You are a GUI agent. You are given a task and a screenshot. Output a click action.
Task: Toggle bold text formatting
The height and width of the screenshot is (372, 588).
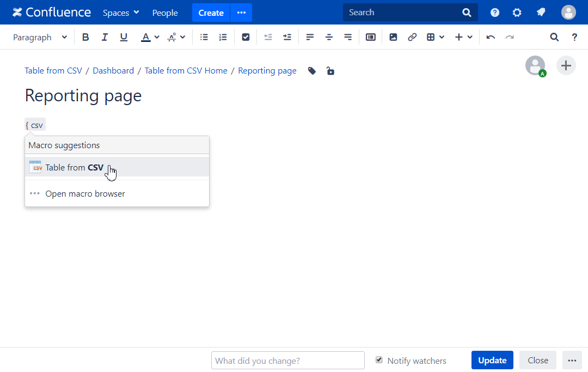coord(85,37)
